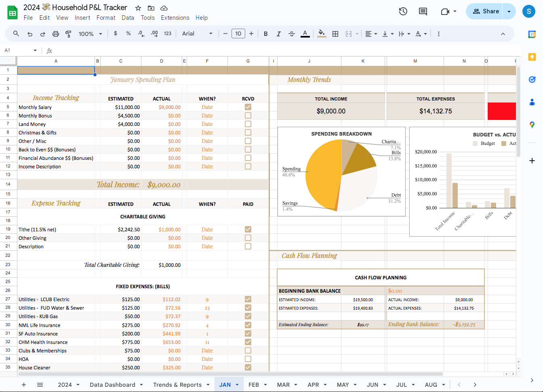
Task: Open Google Calendar side panel
Action: [532, 34]
